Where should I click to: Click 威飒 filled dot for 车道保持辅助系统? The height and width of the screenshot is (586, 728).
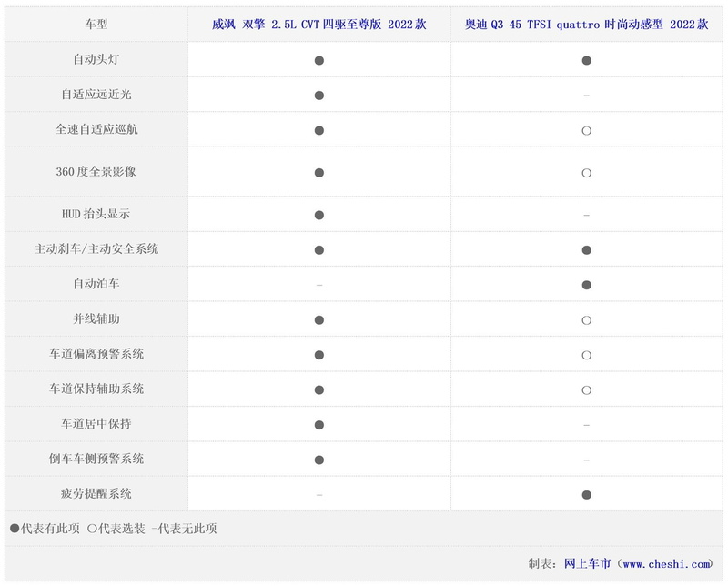pos(319,390)
